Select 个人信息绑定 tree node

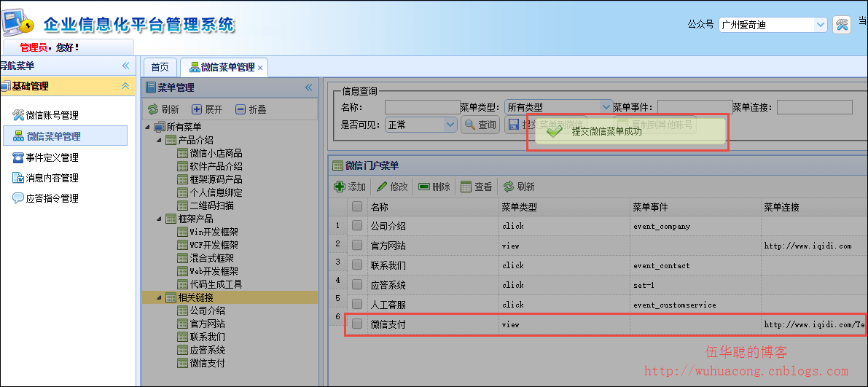215,192
